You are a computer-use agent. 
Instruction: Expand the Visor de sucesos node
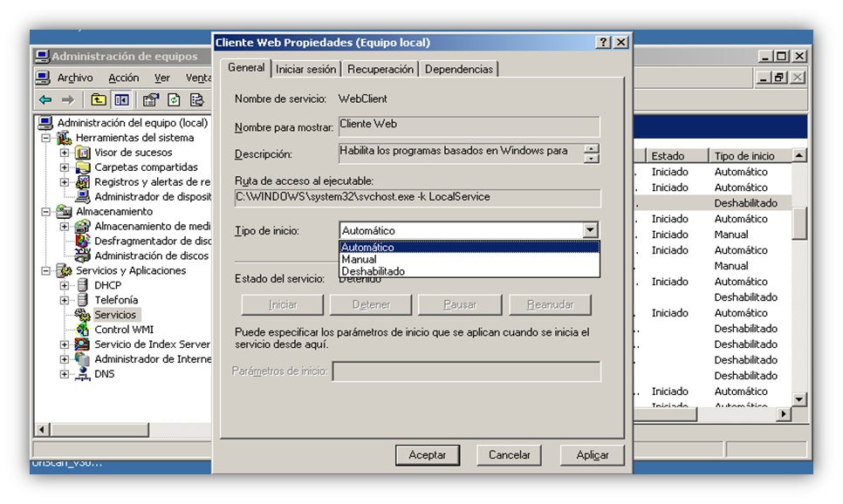(x=65, y=153)
